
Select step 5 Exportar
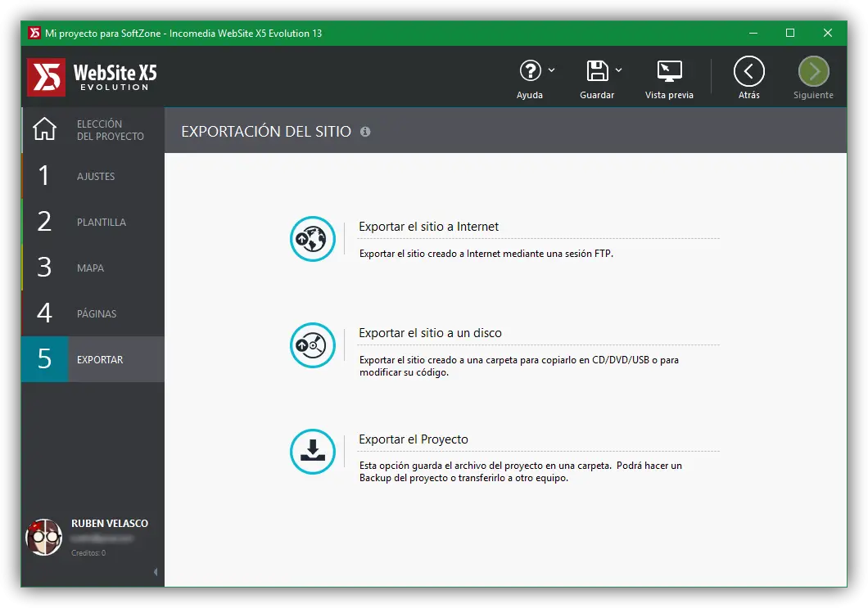pyautogui.click(x=93, y=359)
